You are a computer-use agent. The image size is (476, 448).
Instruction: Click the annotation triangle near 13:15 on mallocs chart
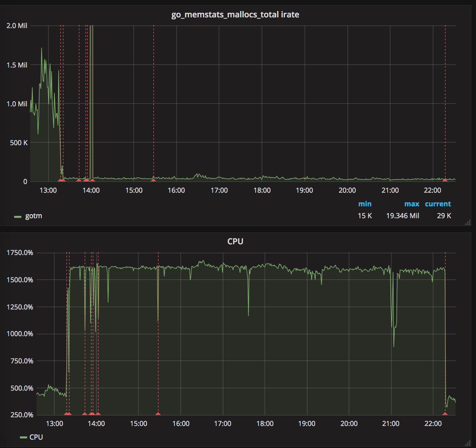(x=61, y=180)
